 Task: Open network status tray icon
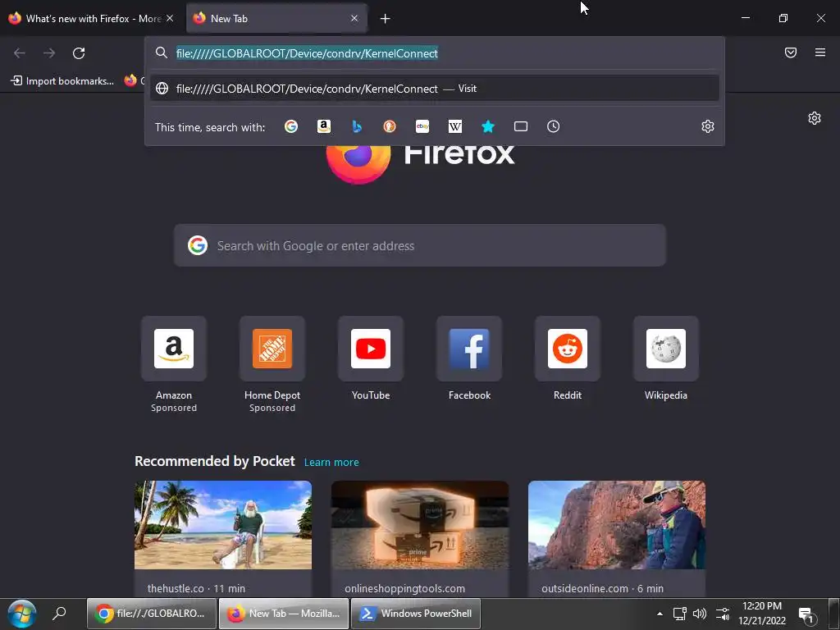680,614
